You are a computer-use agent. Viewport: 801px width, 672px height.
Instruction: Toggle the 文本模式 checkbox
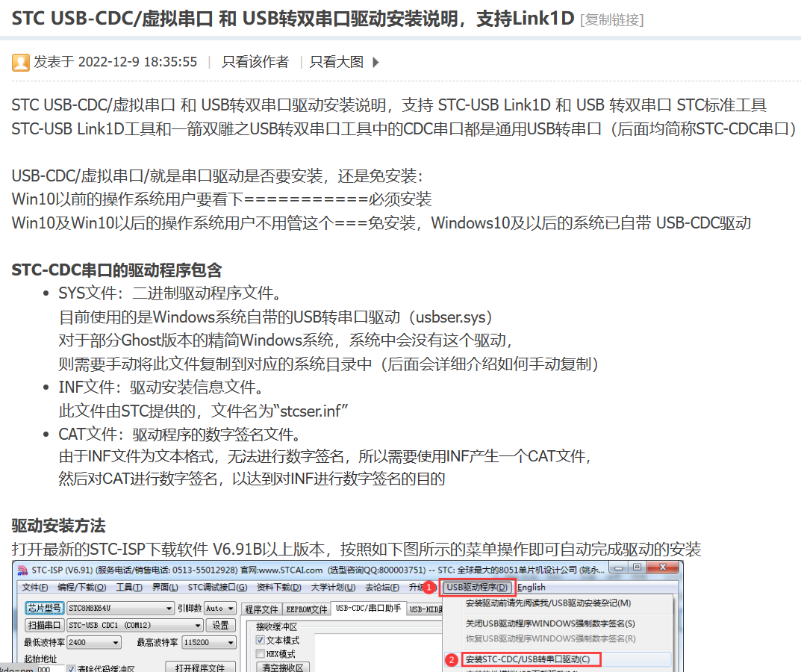point(261,641)
